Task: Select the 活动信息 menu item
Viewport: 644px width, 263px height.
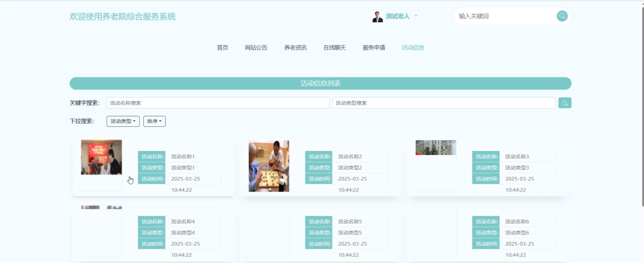Action: point(413,48)
